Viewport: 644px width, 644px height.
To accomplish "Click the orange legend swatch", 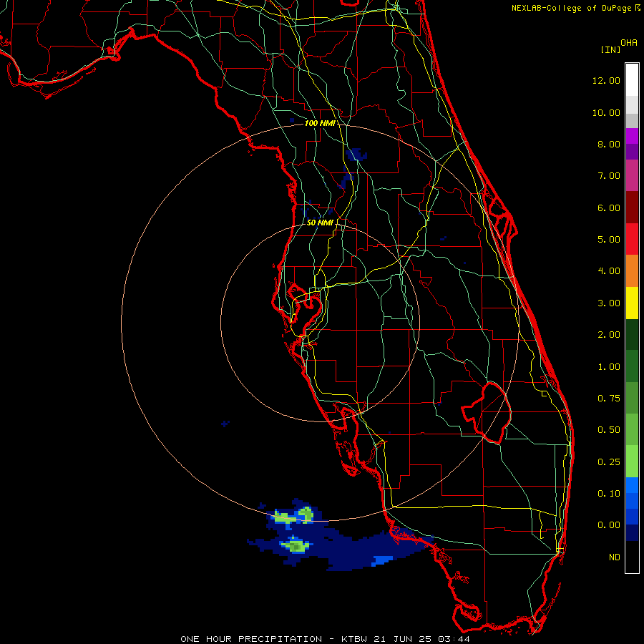I will (x=632, y=271).
